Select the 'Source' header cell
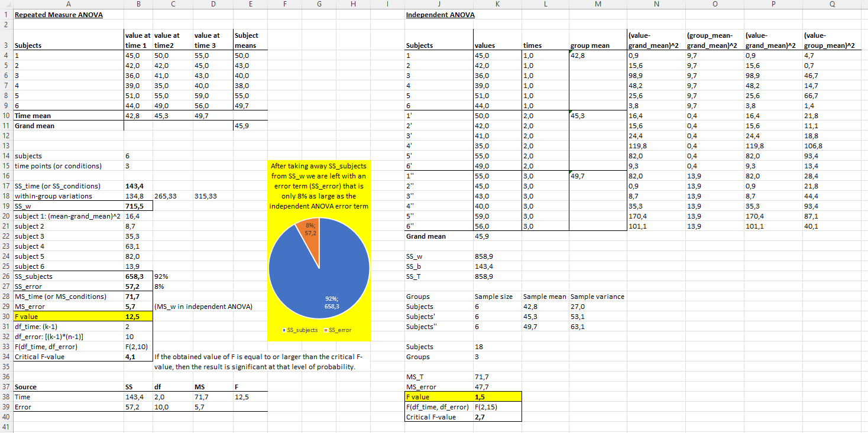This screenshot has height=433, width=868. tap(68, 387)
